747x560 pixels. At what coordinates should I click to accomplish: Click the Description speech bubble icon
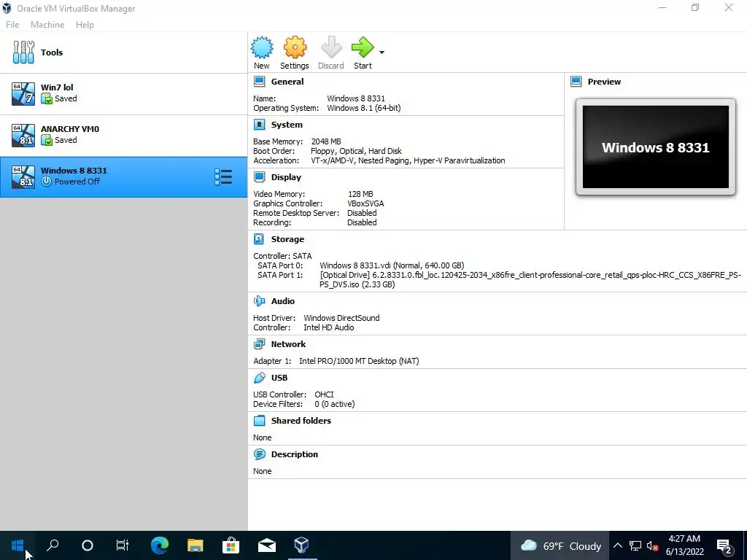coord(259,454)
